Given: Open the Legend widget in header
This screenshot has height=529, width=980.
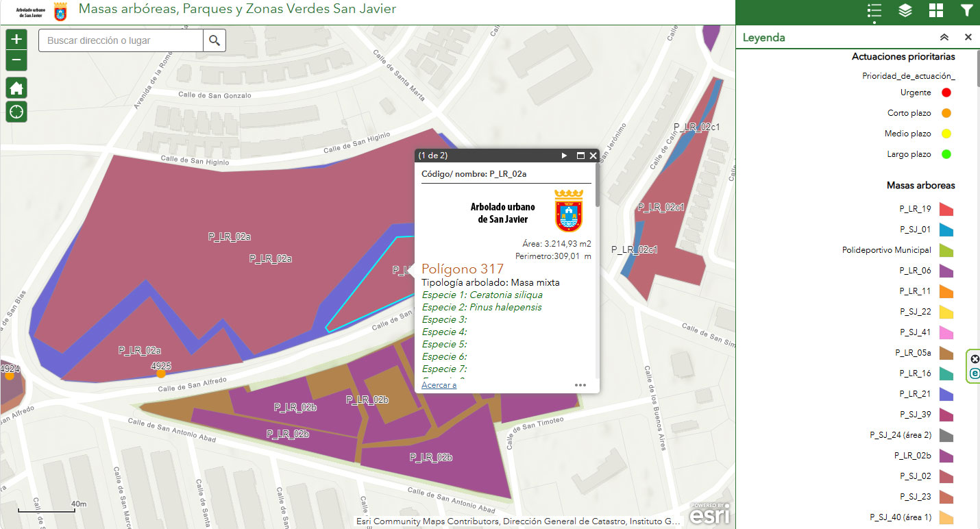Looking at the screenshot, I should [874, 10].
